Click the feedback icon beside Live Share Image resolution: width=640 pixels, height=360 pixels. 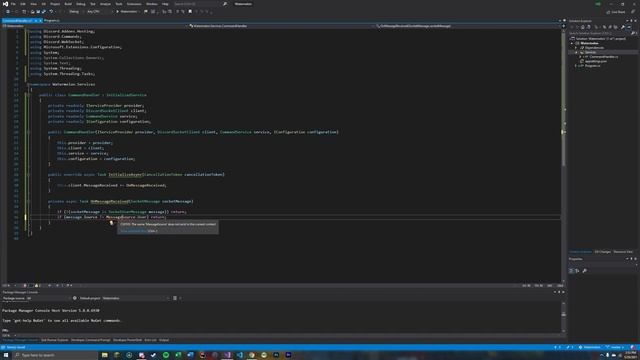(633, 12)
